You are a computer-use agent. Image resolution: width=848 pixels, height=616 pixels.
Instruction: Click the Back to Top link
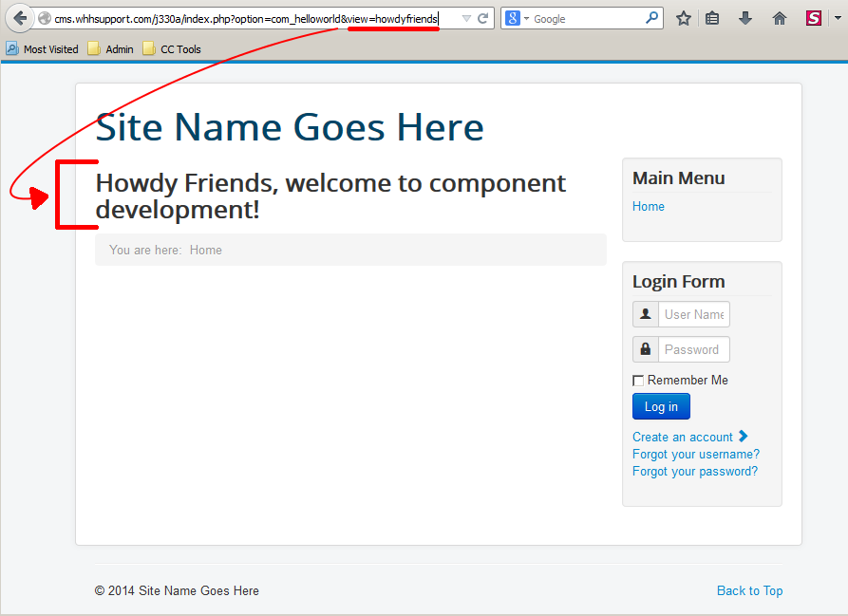pos(749,590)
